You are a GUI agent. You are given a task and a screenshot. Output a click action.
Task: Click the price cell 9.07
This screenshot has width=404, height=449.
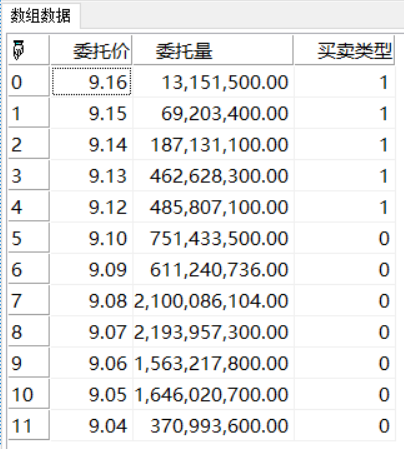[x=91, y=332]
